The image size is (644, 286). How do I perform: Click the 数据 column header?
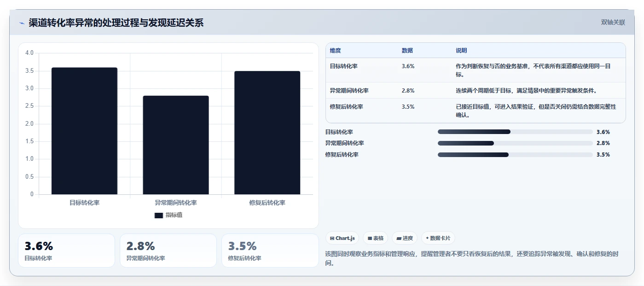(x=407, y=51)
